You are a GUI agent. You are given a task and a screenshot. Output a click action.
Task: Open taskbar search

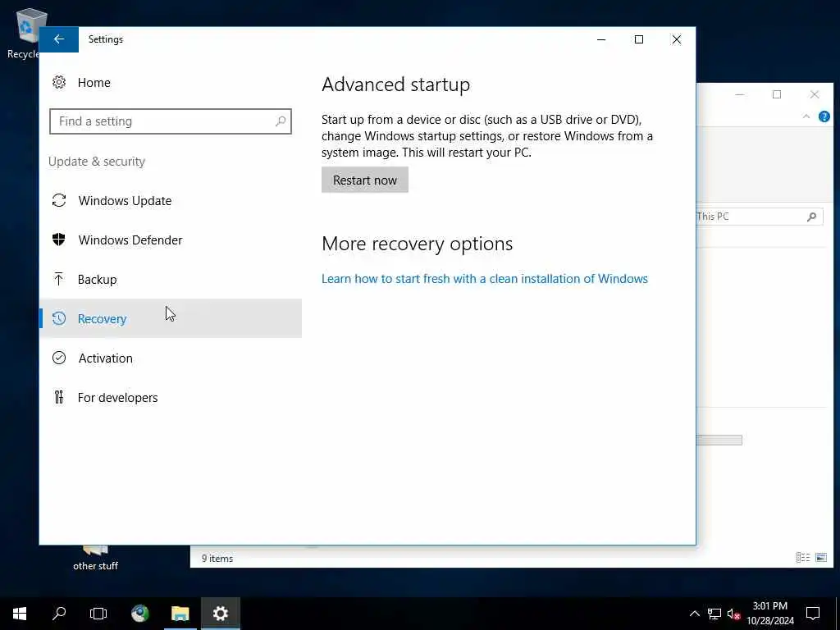click(59, 614)
